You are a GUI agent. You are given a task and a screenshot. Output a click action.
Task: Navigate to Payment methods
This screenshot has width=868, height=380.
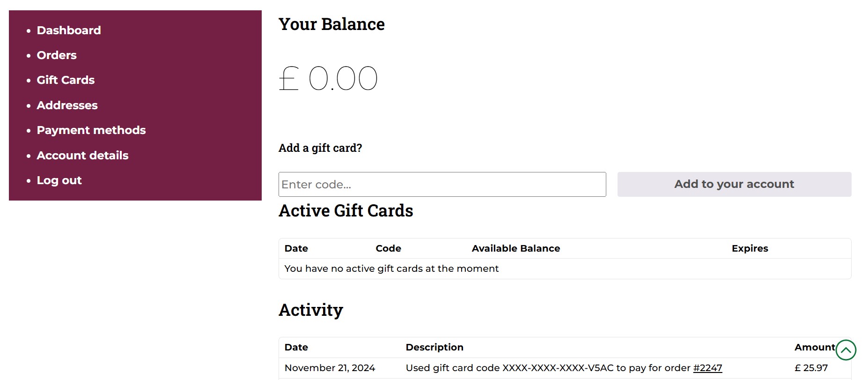click(x=91, y=130)
